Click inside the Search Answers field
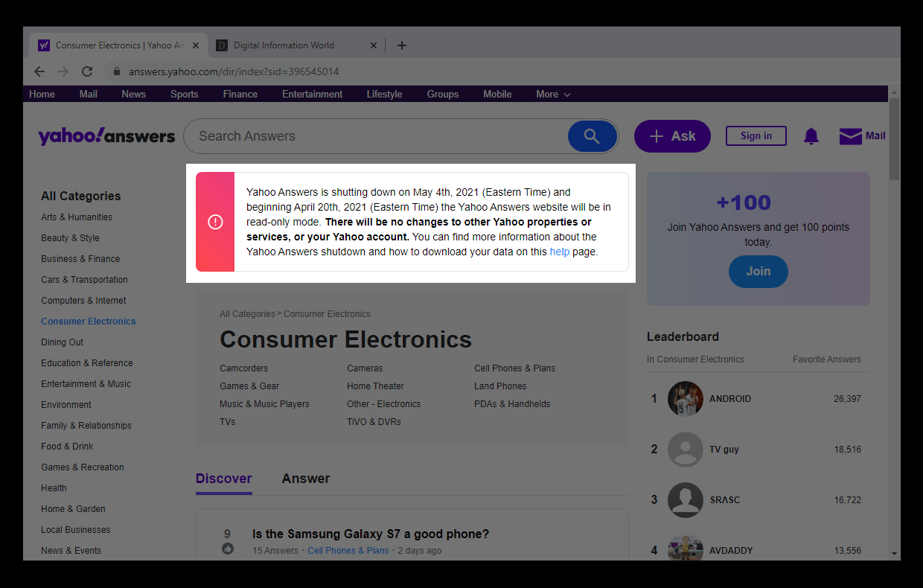Viewport: 923px width, 588px height. 335,136
